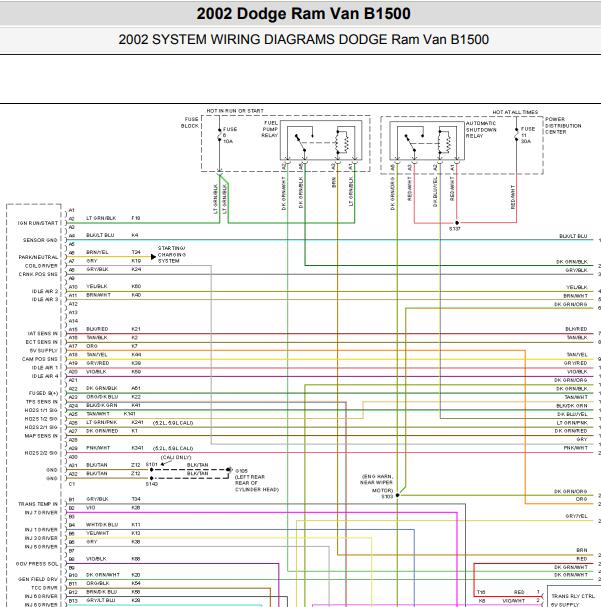The image size is (601, 607).
Task: Select the 'HOT IN RUN OR START' label
Action: click(235, 111)
